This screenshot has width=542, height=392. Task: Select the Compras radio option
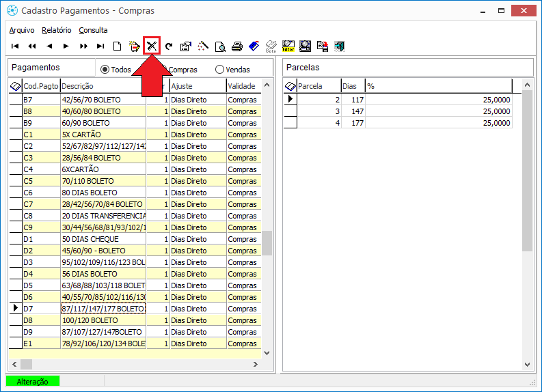click(183, 70)
